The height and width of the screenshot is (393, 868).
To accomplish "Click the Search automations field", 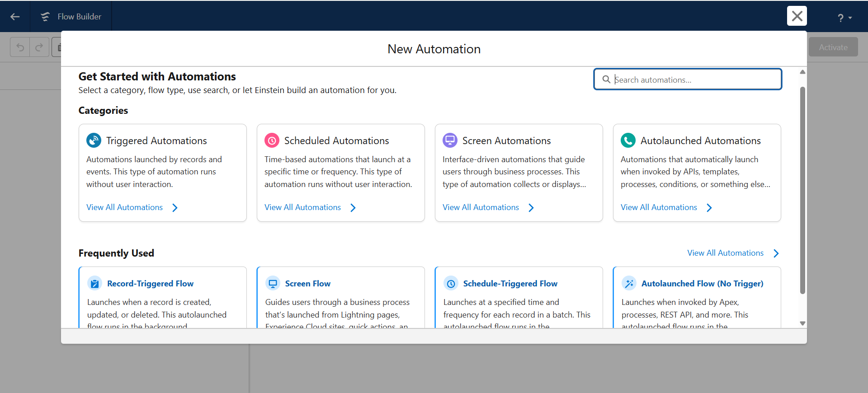I will click(x=688, y=80).
